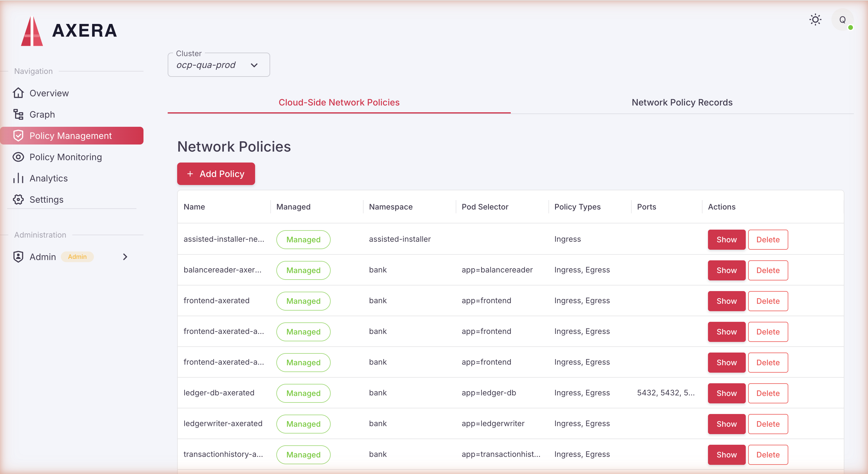The height and width of the screenshot is (474, 868).
Task: Delete the assisted-installer policy
Action: pyautogui.click(x=768, y=240)
